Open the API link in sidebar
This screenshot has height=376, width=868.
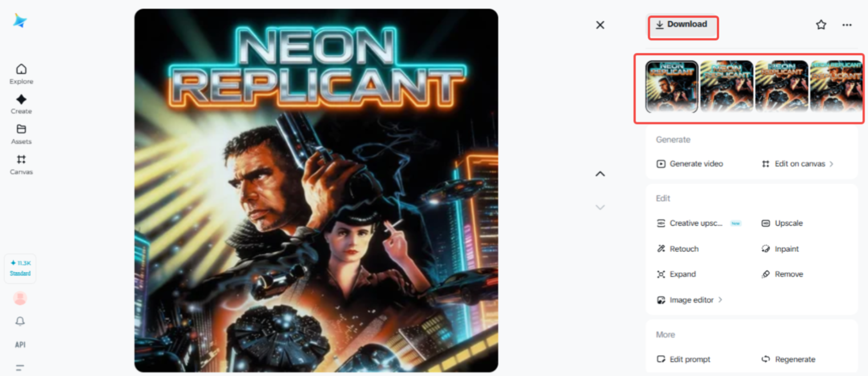pyautogui.click(x=20, y=345)
